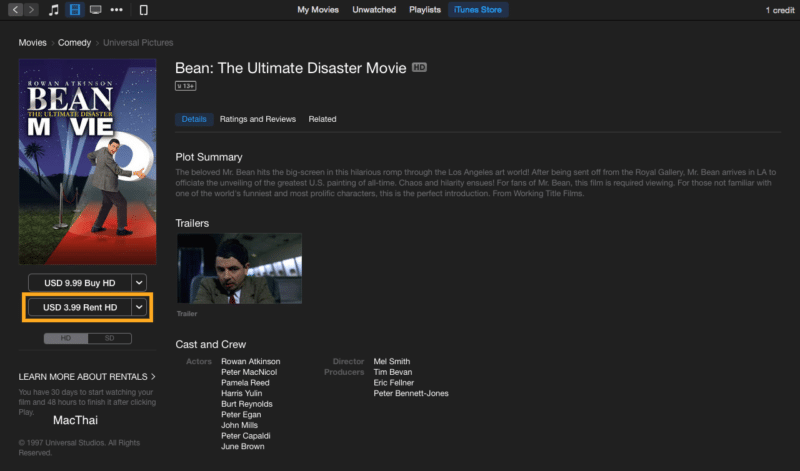
Task: Rent the movie for USD 3.99 HD
Action: pos(80,307)
